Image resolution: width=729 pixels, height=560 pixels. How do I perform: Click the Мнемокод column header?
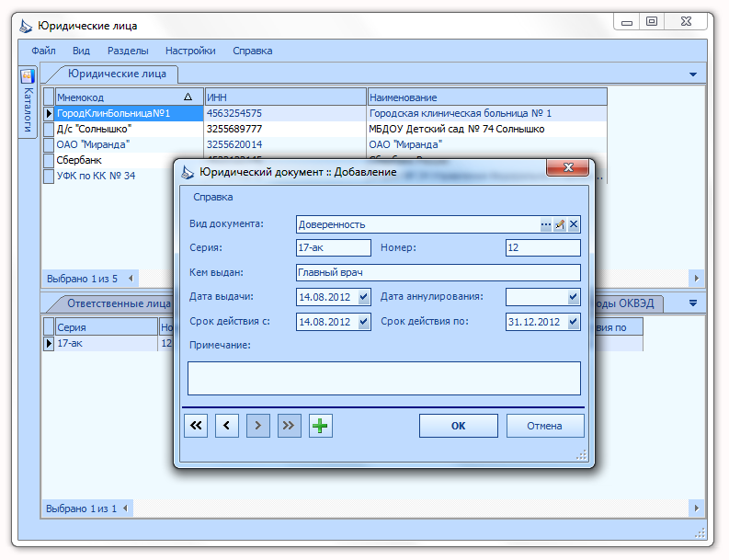pyautogui.click(x=130, y=97)
